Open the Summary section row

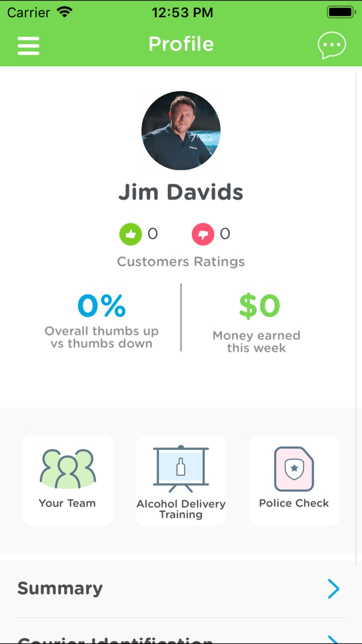(181, 589)
